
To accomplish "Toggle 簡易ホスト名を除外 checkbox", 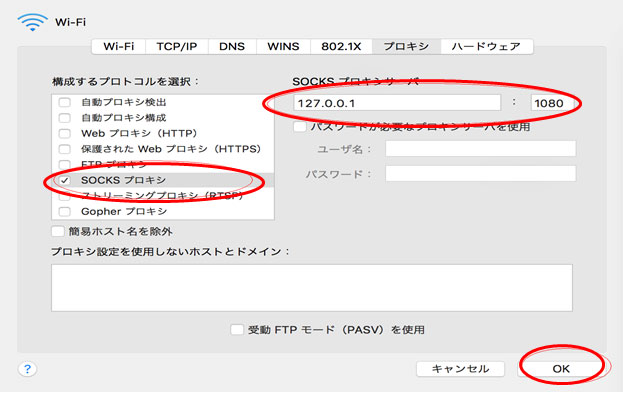I will click(58, 231).
